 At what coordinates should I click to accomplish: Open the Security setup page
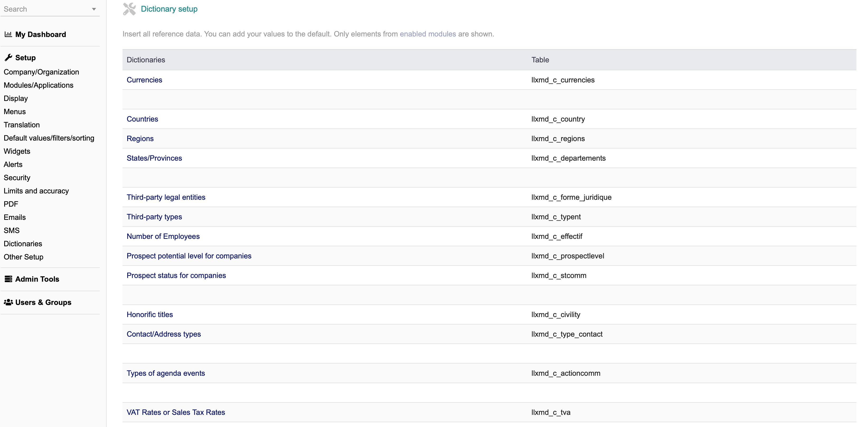tap(17, 177)
